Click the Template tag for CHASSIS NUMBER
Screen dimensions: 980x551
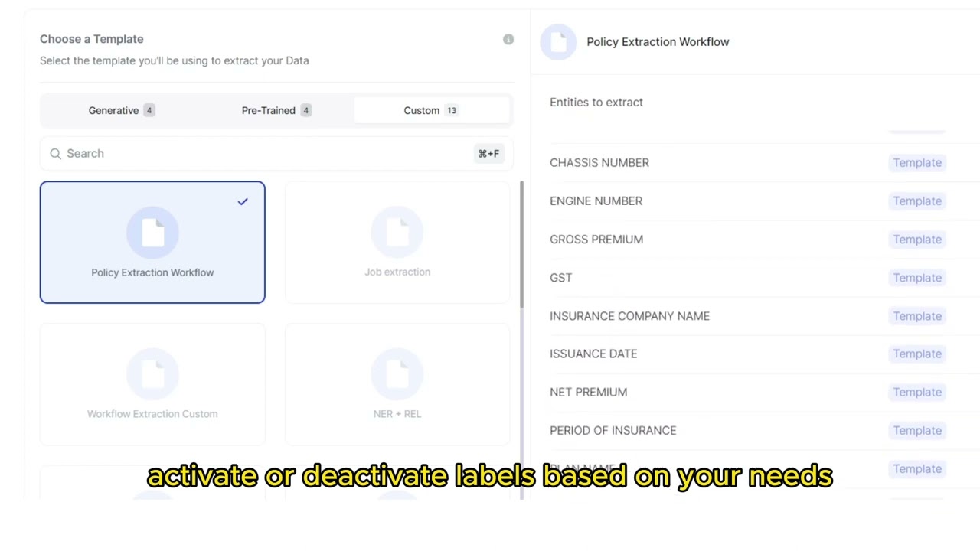[x=917, y=162]
